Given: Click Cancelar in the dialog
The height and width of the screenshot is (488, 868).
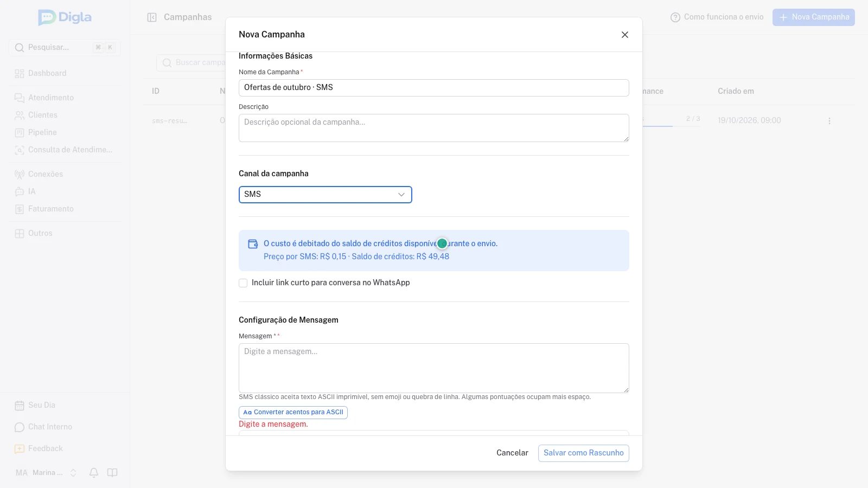Looking at the screenshot, I should [512, 453].
